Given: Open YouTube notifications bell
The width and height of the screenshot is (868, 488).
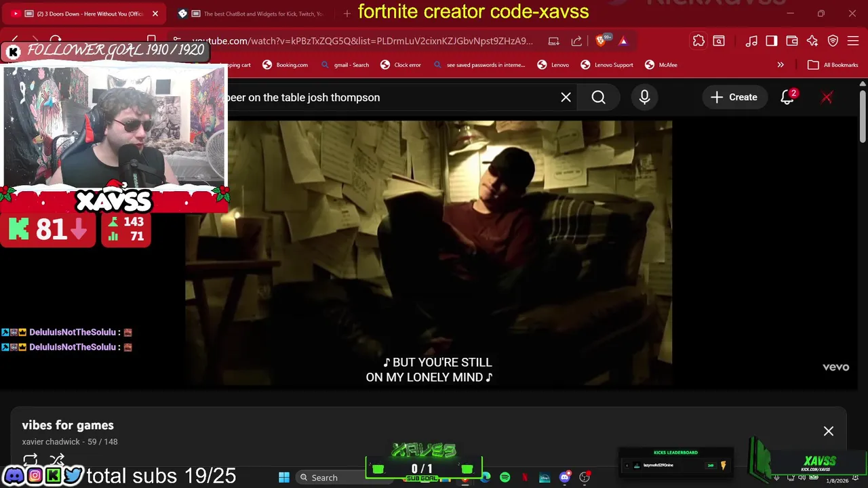Looking at the screenshot, I should [x=787, y=98].
